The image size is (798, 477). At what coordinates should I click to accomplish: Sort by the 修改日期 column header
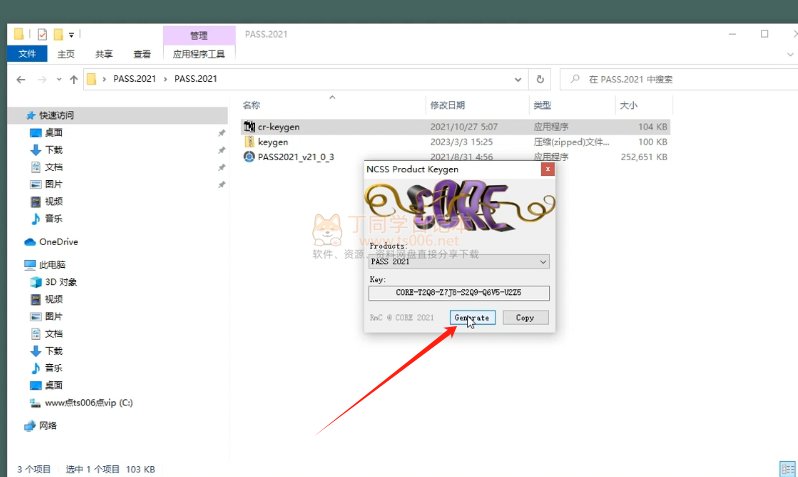pyautogui.click(x=447, y=105)
